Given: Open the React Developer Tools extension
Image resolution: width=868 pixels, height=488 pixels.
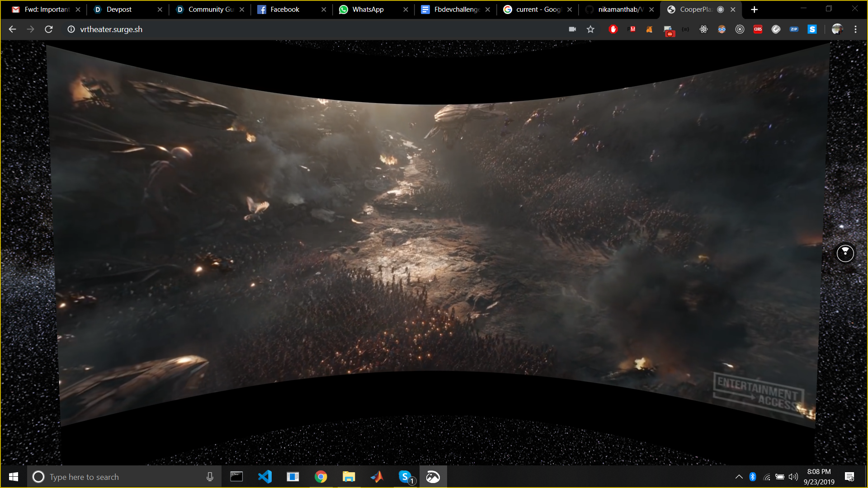Looking at the screenshot, I should coord(703,29).
